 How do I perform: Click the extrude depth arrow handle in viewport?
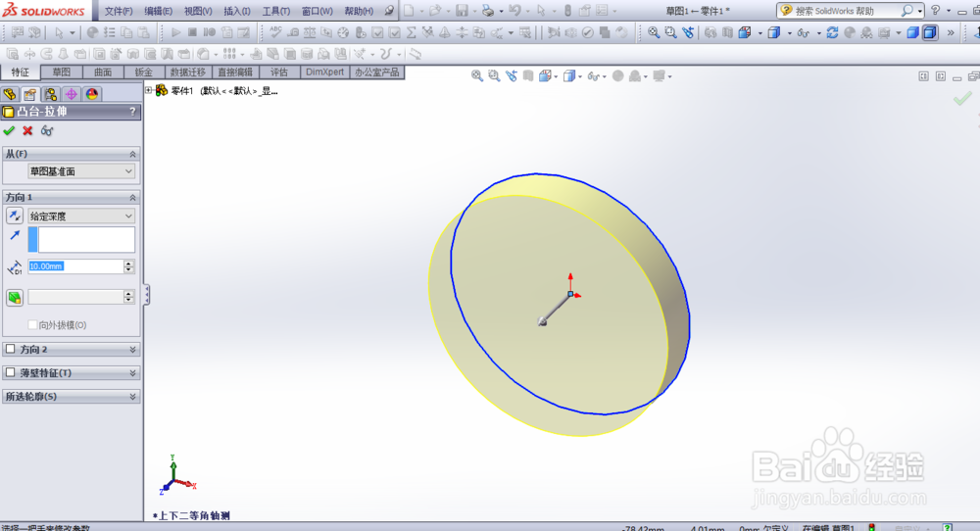[x=543, y=321]
